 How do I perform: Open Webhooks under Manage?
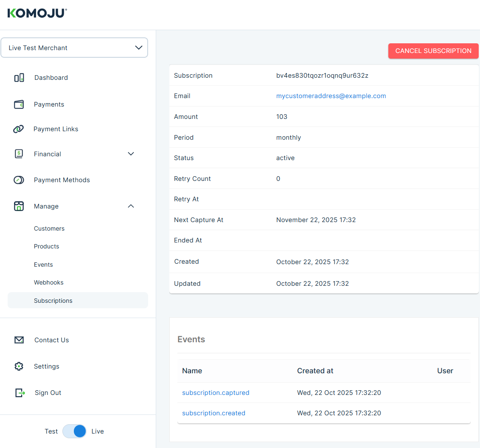point(49,282)
